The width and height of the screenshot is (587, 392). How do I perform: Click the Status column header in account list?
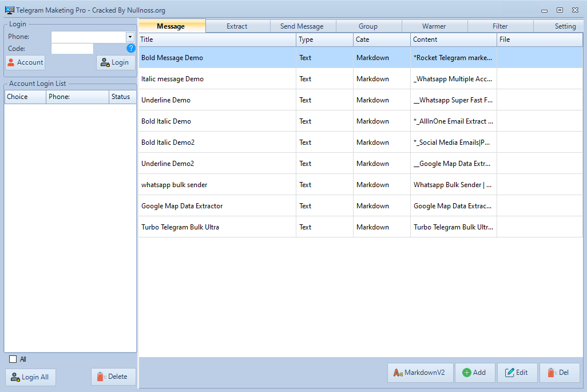(x=122, y=97)
